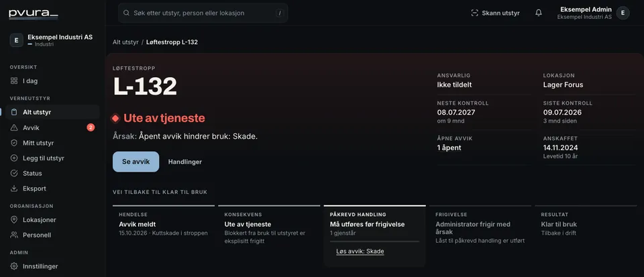Open the Eksport download icon

click(14, 188)
